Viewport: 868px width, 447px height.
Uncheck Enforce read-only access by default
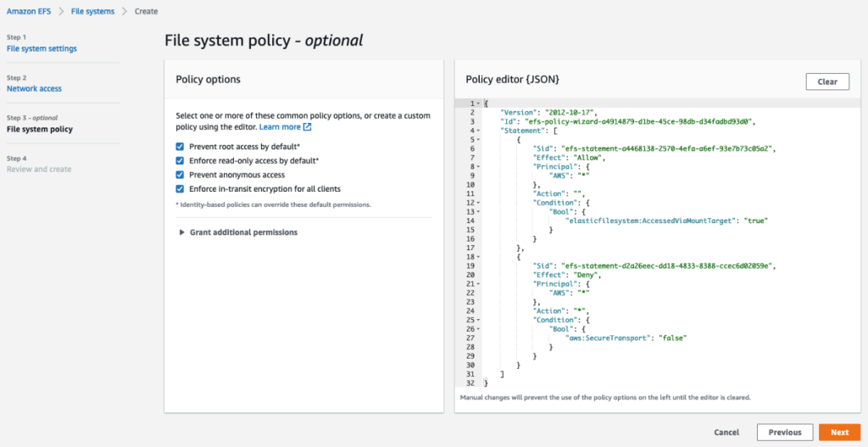[180, 160]
